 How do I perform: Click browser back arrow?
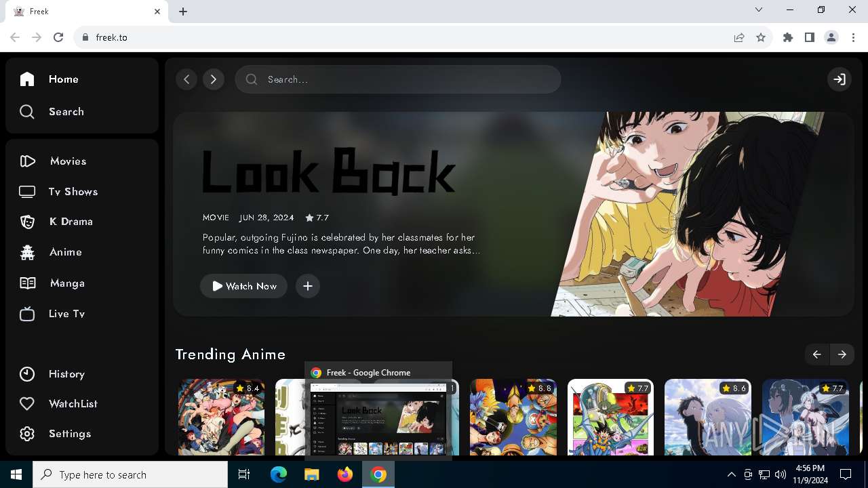pyautogui.click(x=15, y=37)
